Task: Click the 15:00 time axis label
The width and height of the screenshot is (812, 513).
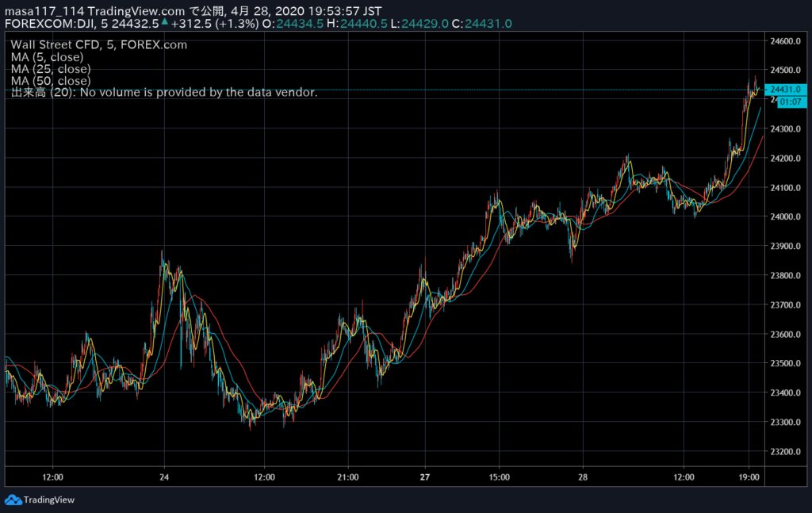Action: 500,477
